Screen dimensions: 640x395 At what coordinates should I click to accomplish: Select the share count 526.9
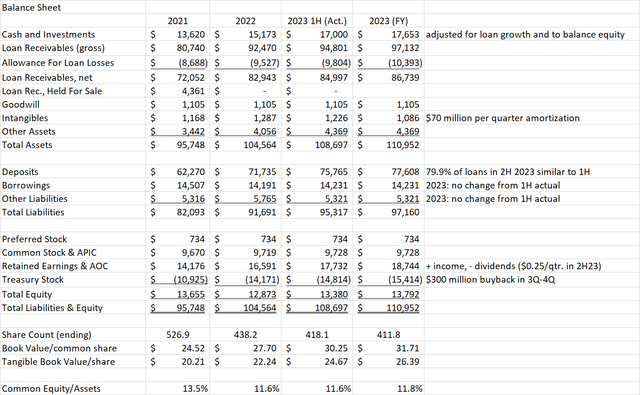[178, 335]
